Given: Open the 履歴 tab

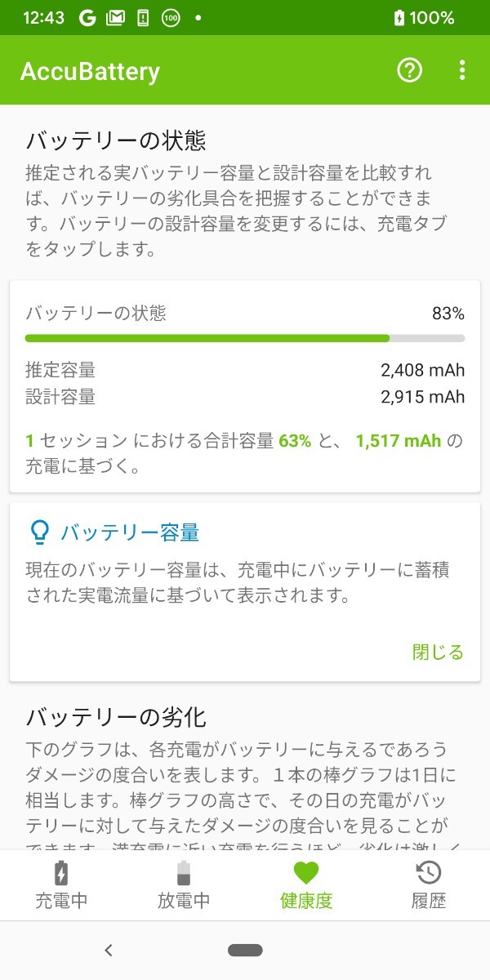Looking at the screenshot, I should point(429,901).
